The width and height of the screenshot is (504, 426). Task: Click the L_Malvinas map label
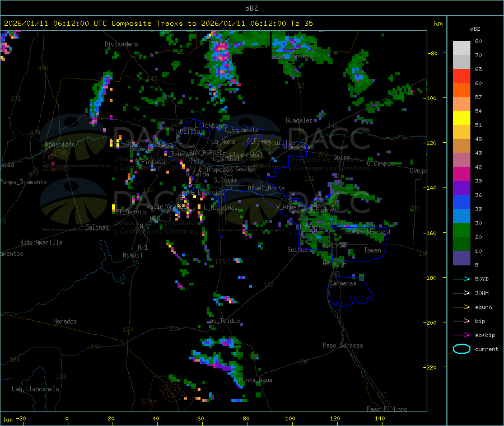[221, 208]
